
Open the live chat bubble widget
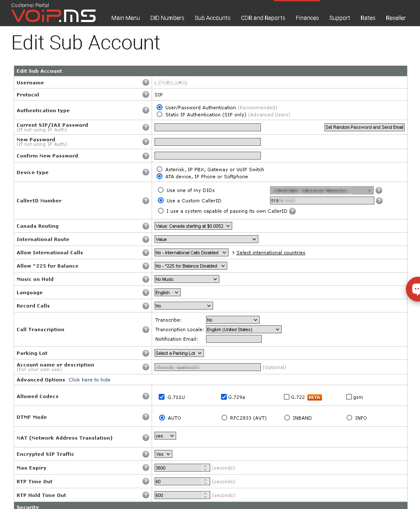[x=414, y=289]
